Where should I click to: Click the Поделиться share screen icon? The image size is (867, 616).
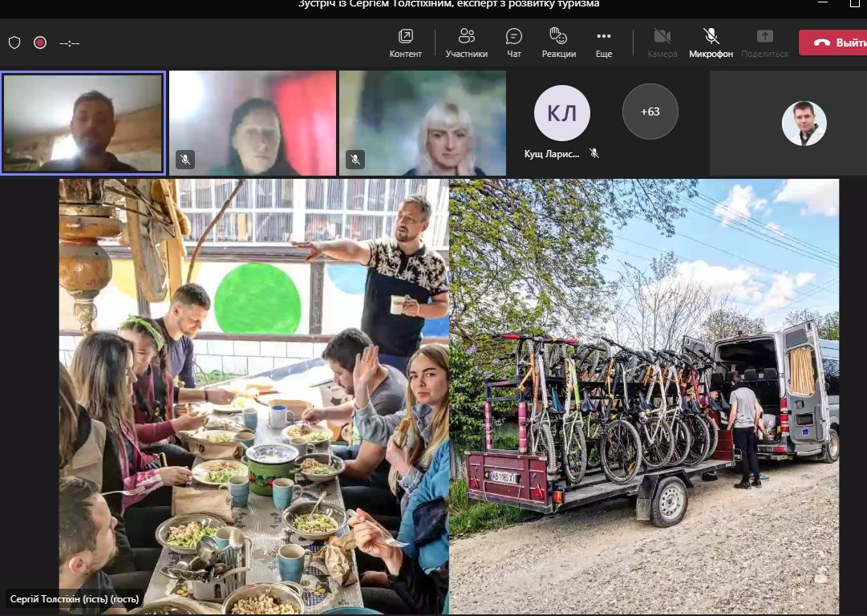(x=764, y=43)
